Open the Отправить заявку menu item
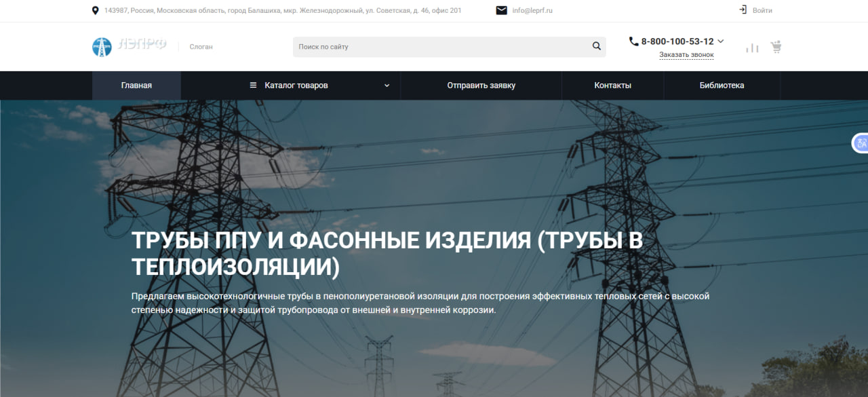This screenshot has width=868, height=397. click(481, 86)
